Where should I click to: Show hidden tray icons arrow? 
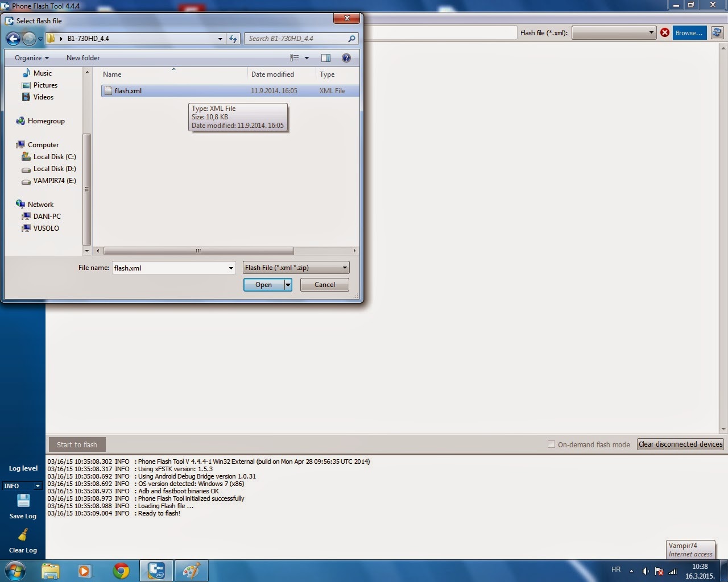click(631, 571)
